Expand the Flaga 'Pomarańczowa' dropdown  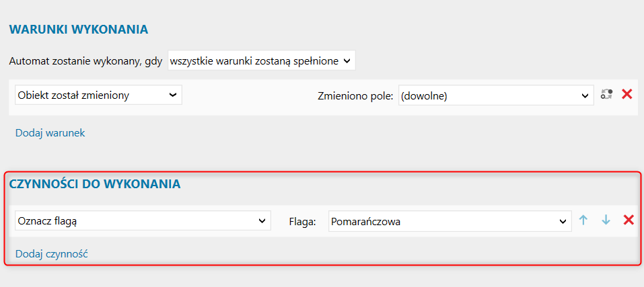click(x=450, y=221)
